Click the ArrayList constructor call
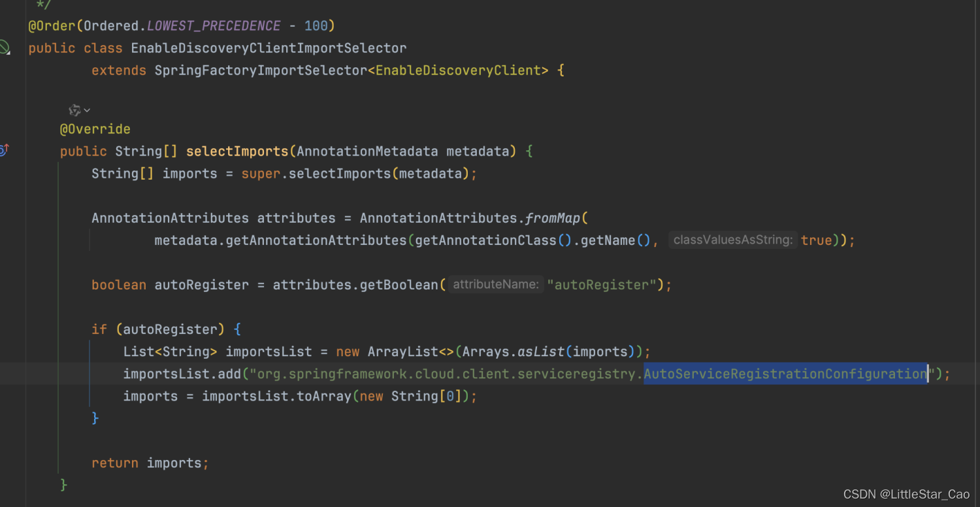This screenshot has width=980, height=507. point(402,352)
